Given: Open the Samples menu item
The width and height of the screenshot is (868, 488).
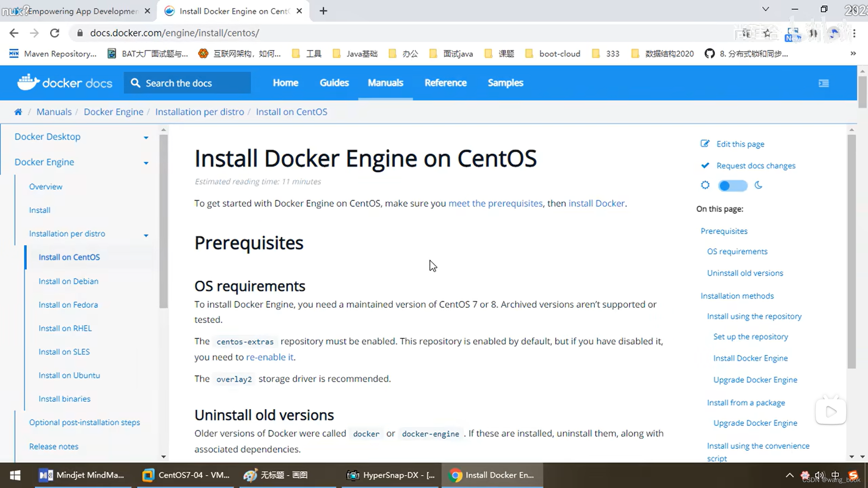Looking at the screenshot, I should [x=505, y=83].
